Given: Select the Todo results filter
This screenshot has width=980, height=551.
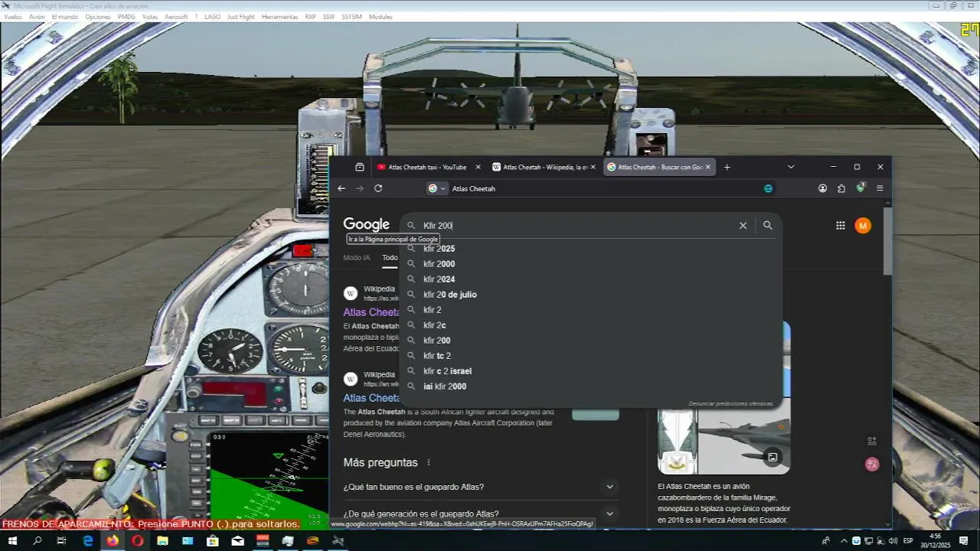Looking at the screenshot, I should click(390, 258).
